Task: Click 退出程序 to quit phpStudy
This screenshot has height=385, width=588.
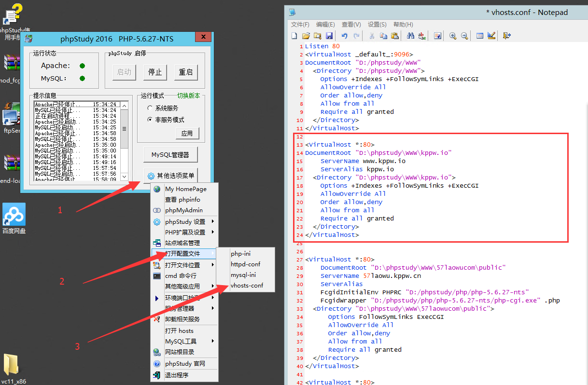Action: (x=185, y=375)
